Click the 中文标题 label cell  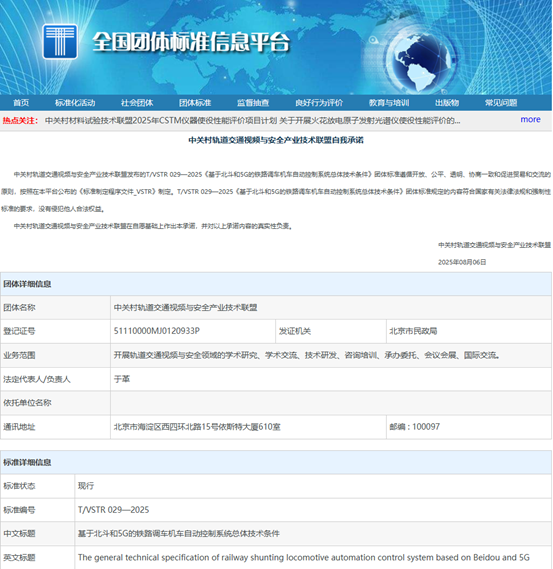coord(37,533)
